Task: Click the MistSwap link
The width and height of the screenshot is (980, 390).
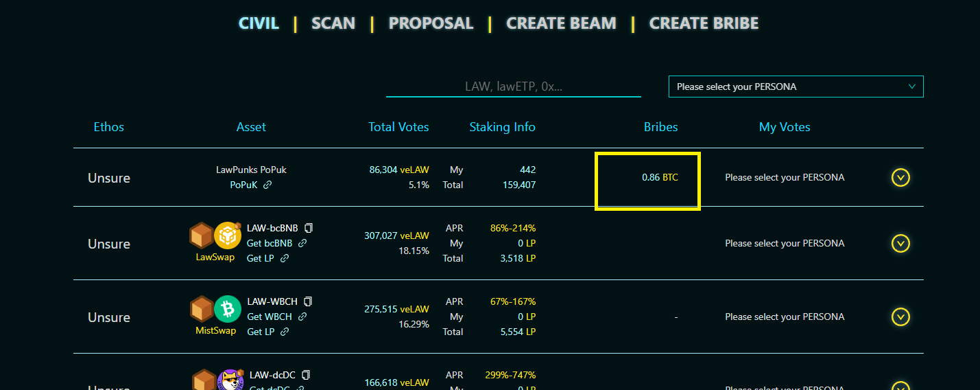Action: (215, 331)
